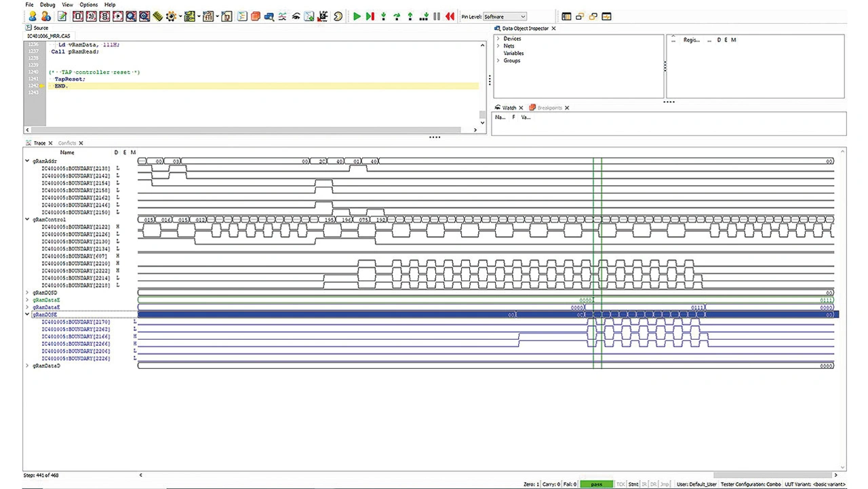
Task: Click the run-to-breakpoint play icon with red bar
Action: [x=370, y=16]
